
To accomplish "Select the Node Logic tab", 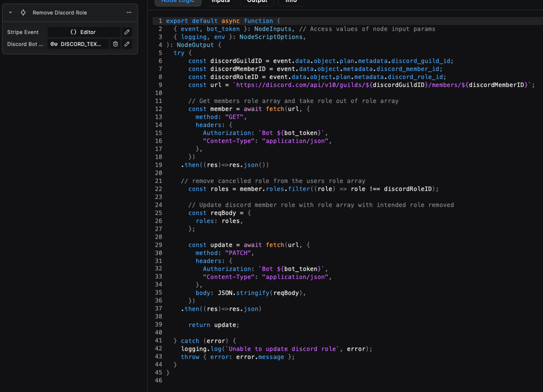I will (178, 1).
